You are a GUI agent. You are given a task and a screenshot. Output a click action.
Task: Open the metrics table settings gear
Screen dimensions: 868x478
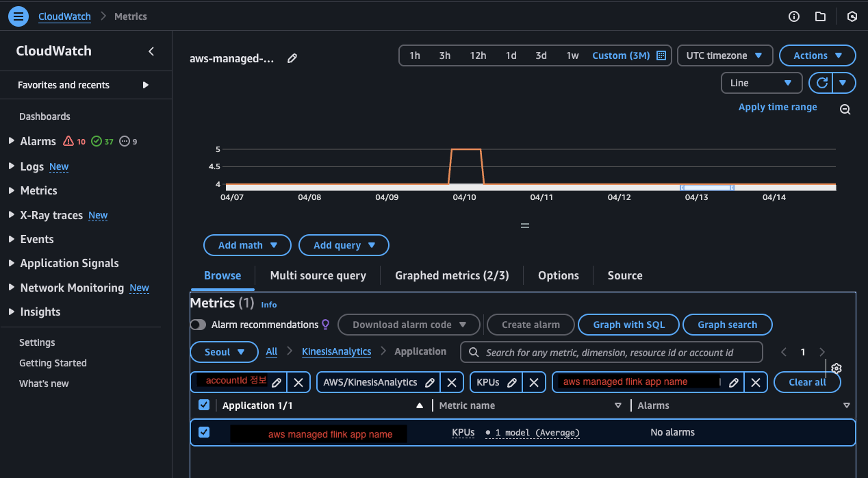[x=837, y=368]
